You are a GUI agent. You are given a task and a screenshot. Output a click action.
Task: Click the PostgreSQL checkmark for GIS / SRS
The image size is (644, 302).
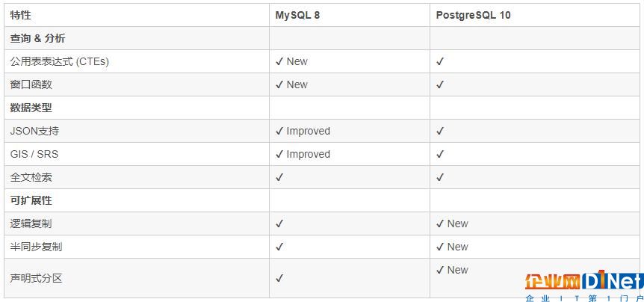tap(440, 154)
